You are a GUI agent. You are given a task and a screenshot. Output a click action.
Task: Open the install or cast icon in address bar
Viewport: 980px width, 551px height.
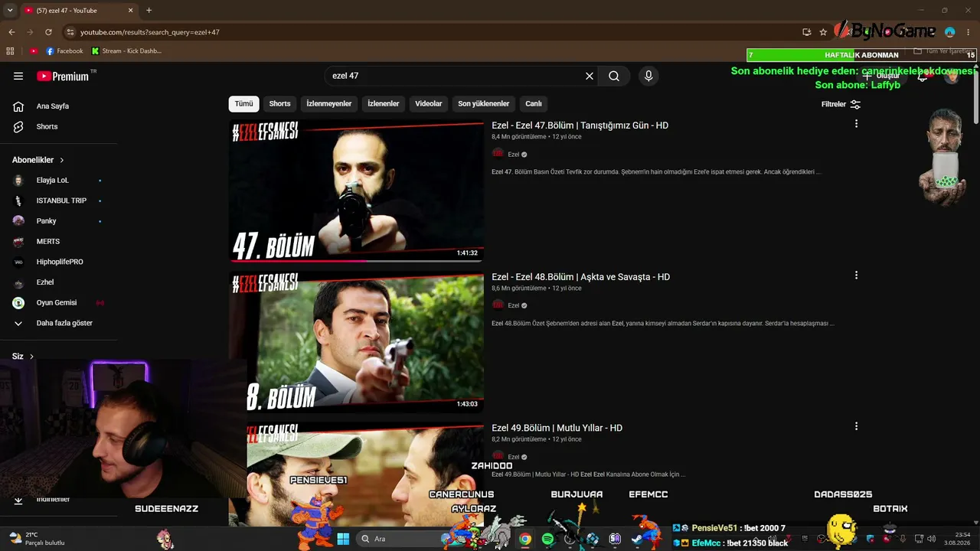tap(806, 32)
